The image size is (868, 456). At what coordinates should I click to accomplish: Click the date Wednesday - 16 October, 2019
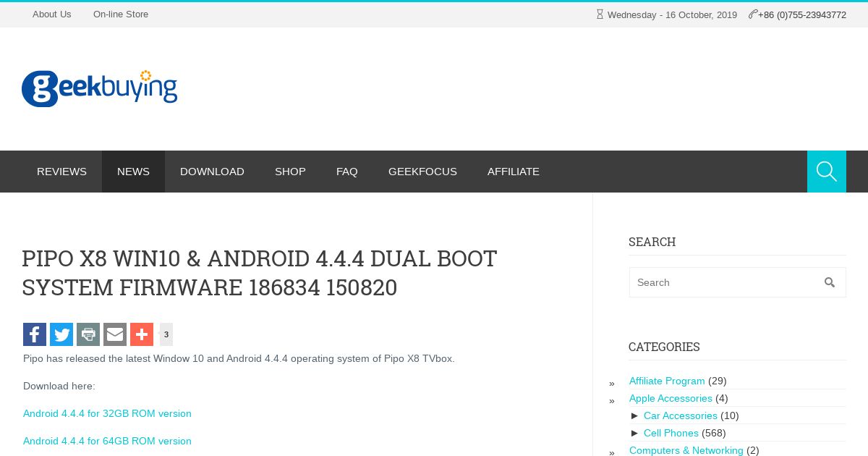pos(672,14)
